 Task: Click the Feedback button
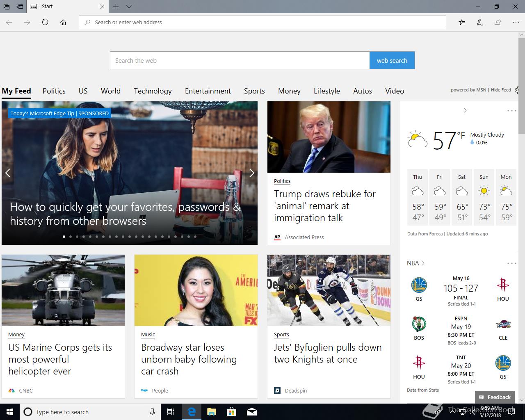pos(495,397)
